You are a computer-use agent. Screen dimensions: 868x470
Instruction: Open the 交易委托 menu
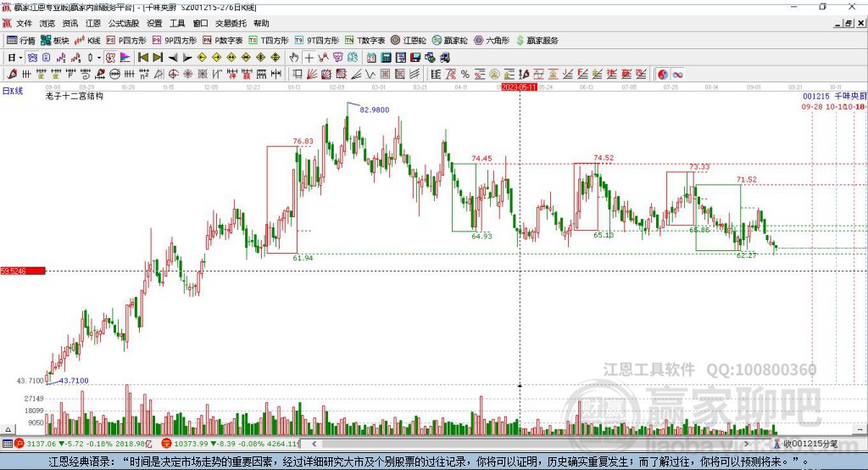[231, 23]
